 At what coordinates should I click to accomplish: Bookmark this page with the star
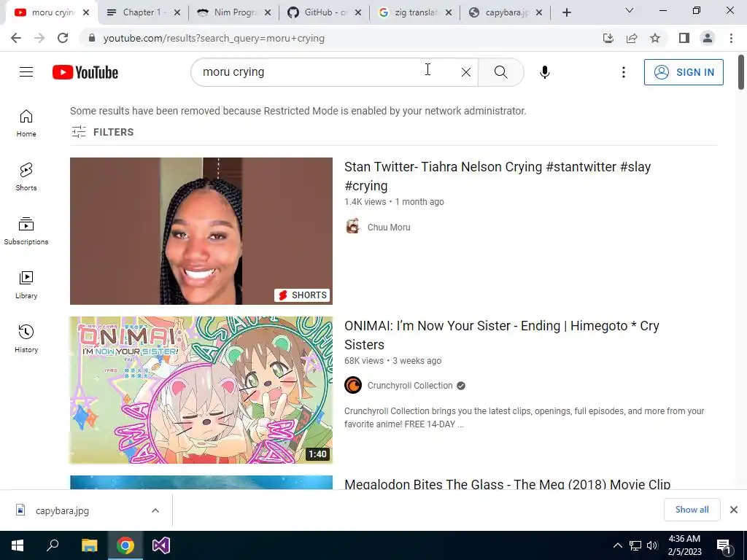(655, 38)
